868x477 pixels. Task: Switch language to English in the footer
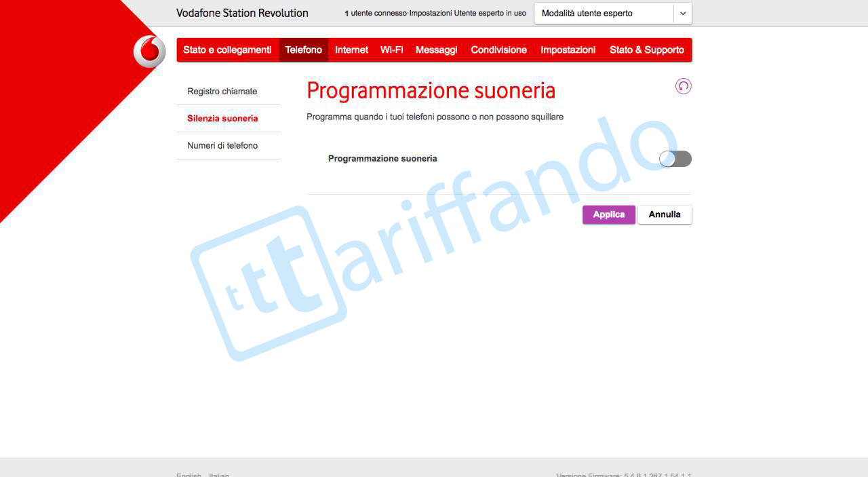(x=189, y=474)
